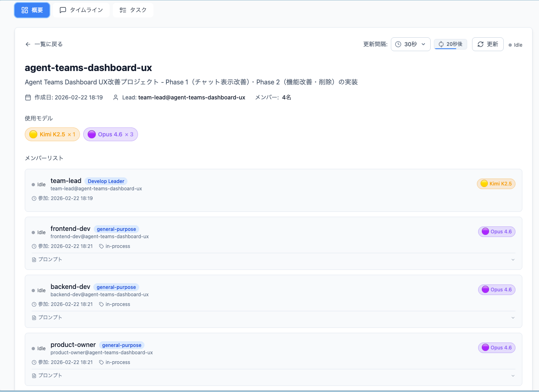Click the refresh cycle icon on 更新 button
This screenshot has width=539, height=392.
tap(481, 44)
